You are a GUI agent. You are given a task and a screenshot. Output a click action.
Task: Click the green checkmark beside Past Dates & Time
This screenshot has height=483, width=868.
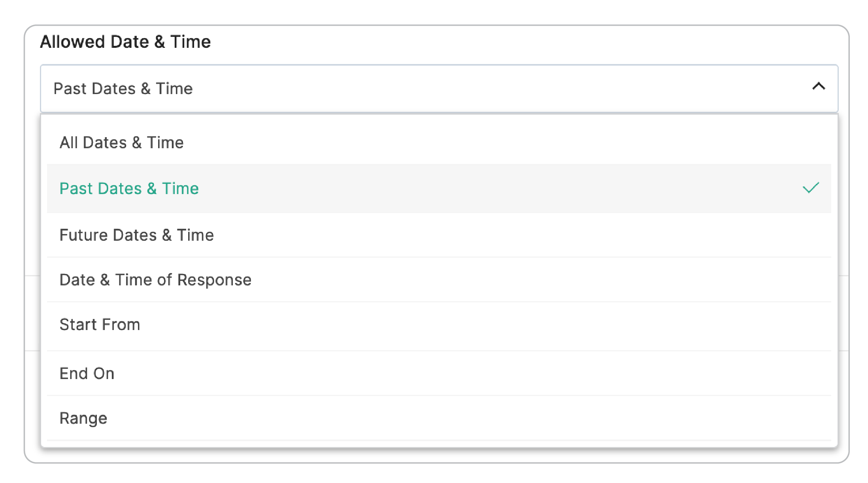[x=810, y=188]
